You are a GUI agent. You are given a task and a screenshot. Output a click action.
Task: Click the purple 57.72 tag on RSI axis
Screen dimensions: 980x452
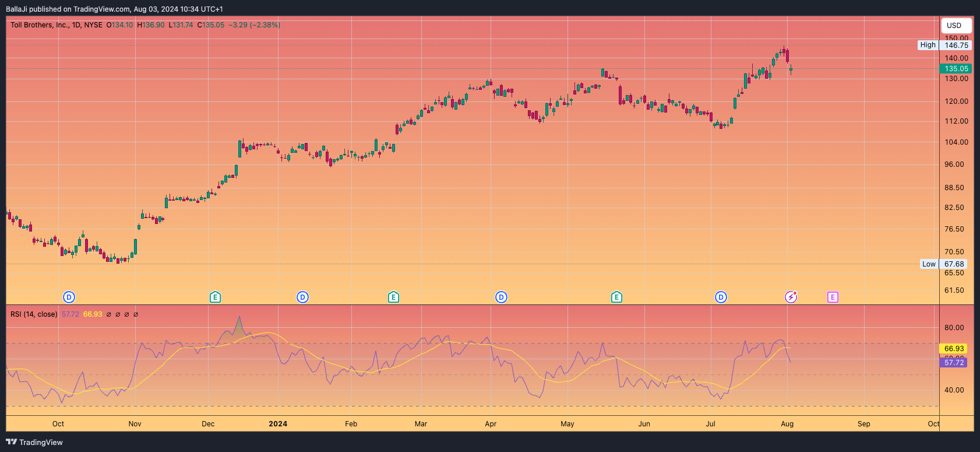pos(954,363)
